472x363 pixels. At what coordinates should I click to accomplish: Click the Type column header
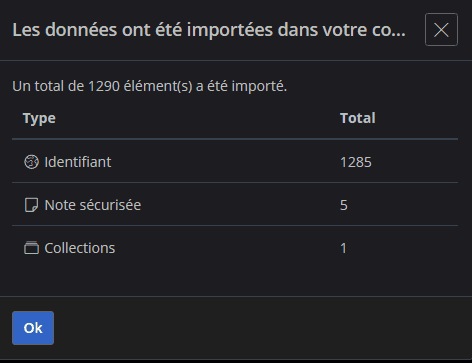pyautogui.click(x=39, y=118)
